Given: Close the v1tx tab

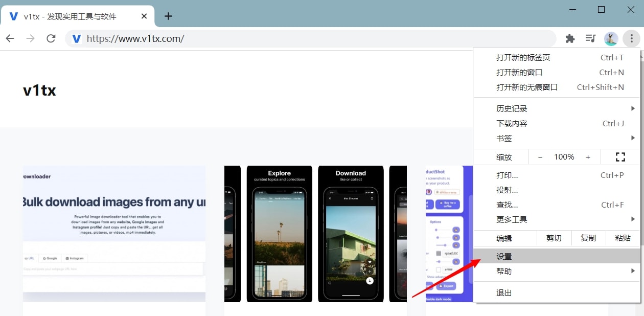Looking at the screenshot, I should point(144,16).
